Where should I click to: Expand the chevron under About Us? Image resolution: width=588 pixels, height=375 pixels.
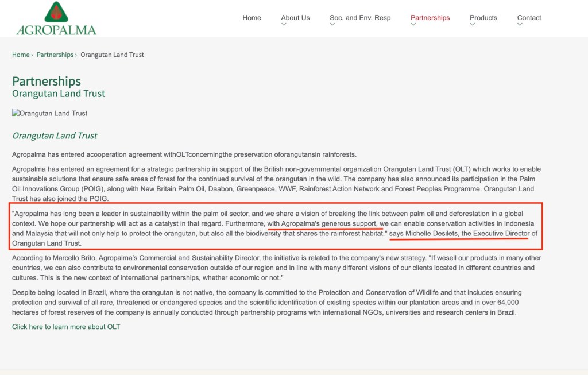coord(284,25)
